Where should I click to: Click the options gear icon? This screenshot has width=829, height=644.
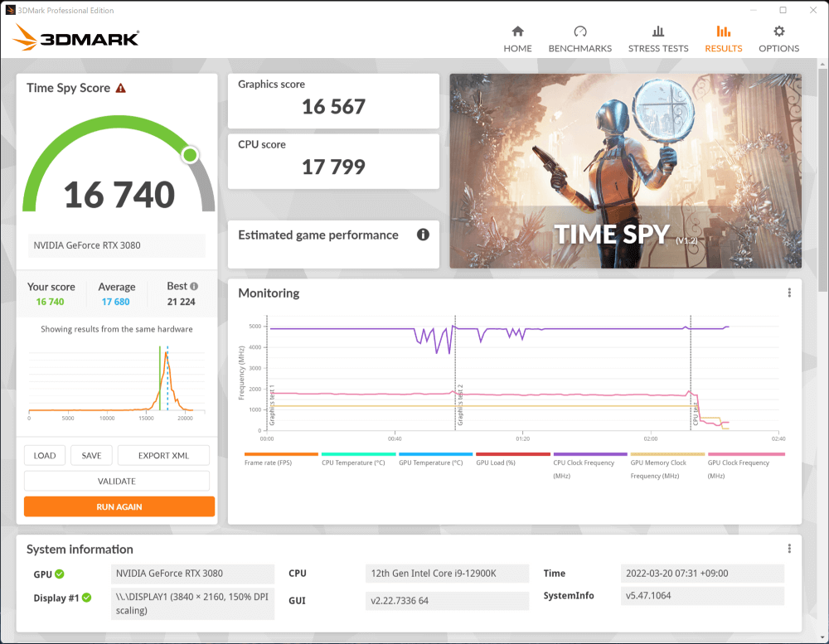778,31
